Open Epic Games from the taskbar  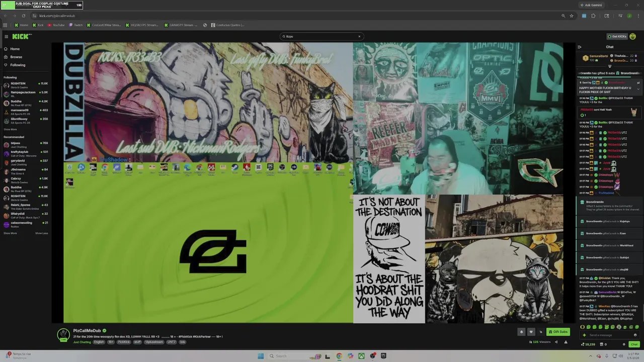pyautogui.click(x=383, y=356)
